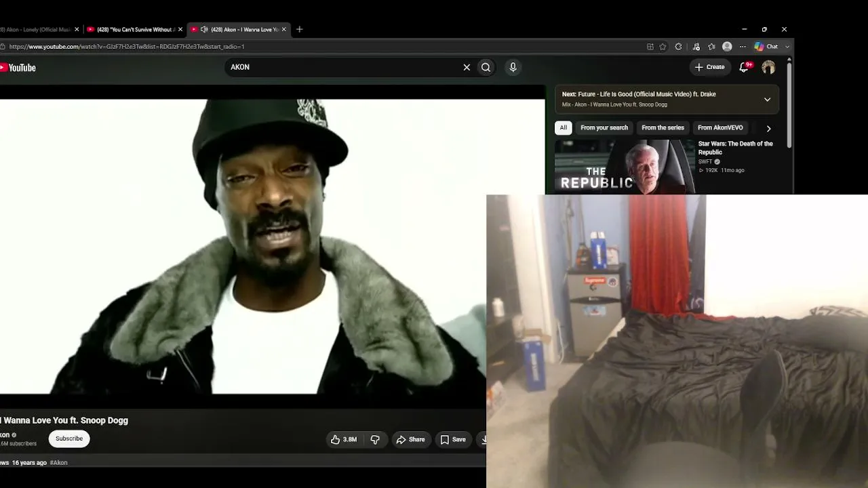The width and height of the screenshot is (868, 488).
Task: Start voice search with the microphone
Action: (513, 67)
